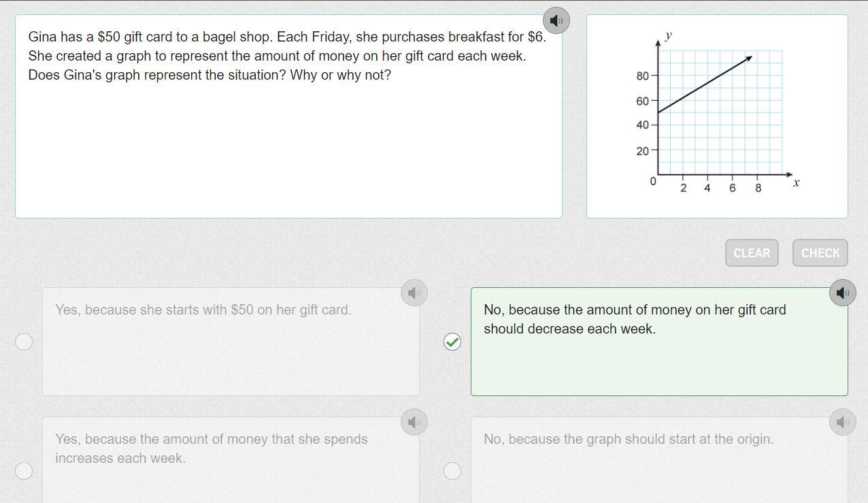Select radio for 'Yes, she starts with $50'
The image size is (868, 503).
tap(24, 342)
